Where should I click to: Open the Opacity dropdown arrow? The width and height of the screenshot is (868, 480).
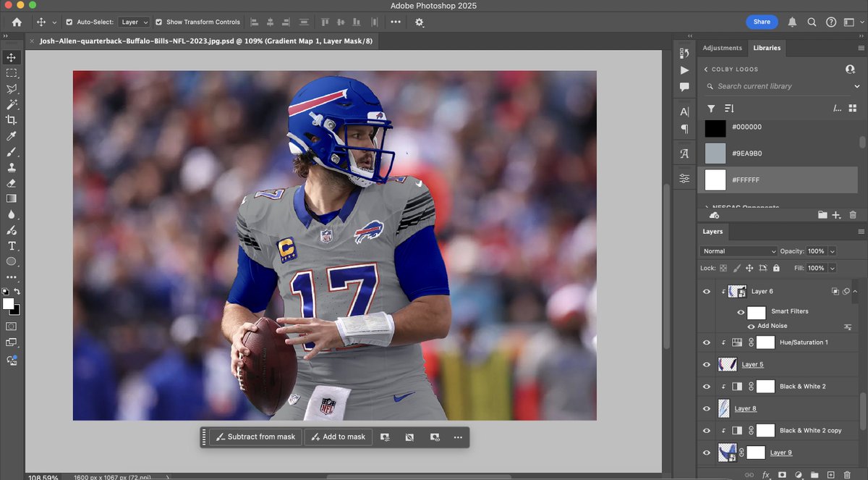pyautogui.click(x=832, y=251)
